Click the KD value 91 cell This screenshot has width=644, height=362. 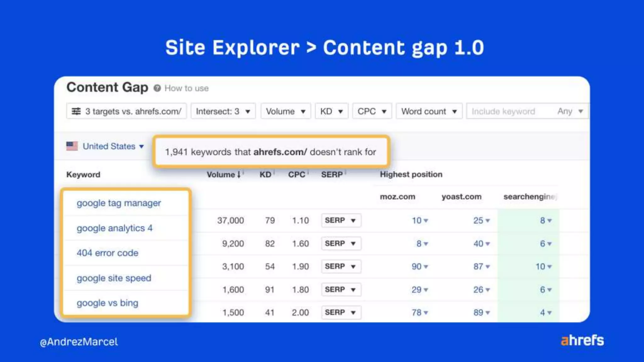coord(269,289)
